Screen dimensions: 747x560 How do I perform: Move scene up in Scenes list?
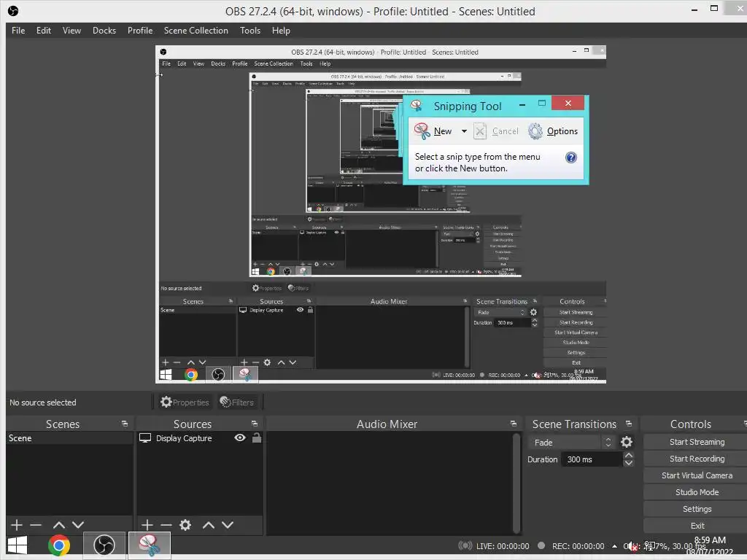pos(59,525)
